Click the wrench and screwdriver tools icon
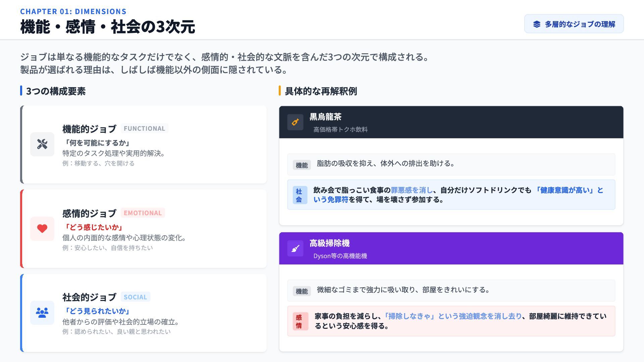The height and width of the screenshot is (362, 644). coord(42,144)
